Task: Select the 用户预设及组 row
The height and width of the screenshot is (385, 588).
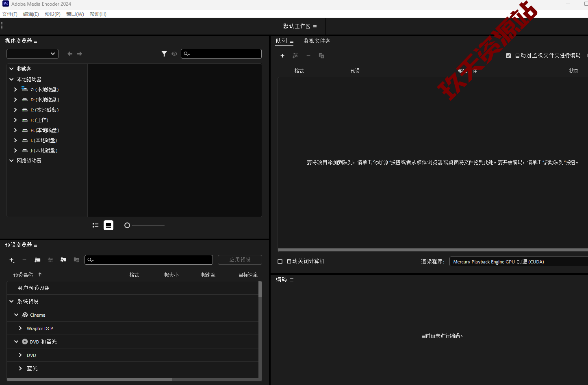Action: [x=132, y=288]
